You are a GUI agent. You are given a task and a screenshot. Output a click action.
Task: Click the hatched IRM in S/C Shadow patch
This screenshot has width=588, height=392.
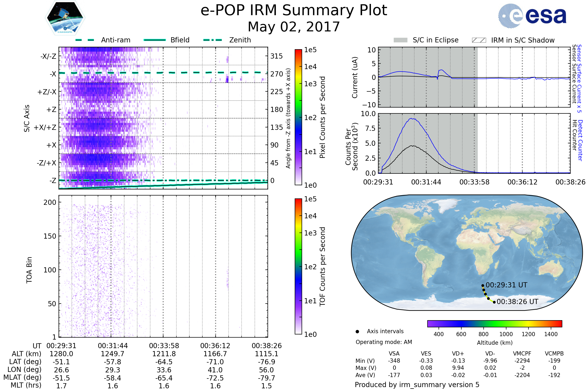tap(479, 40)
